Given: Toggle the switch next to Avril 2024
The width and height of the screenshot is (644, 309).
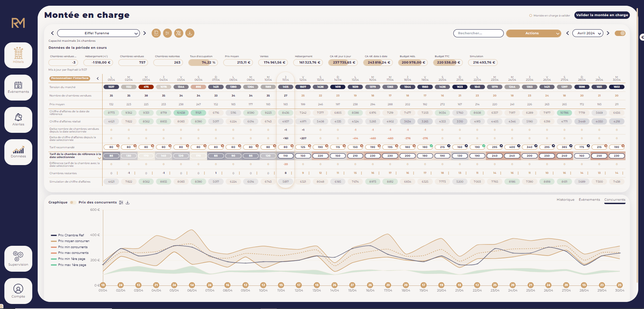Looking at the screenshot, I should [620, 33].
